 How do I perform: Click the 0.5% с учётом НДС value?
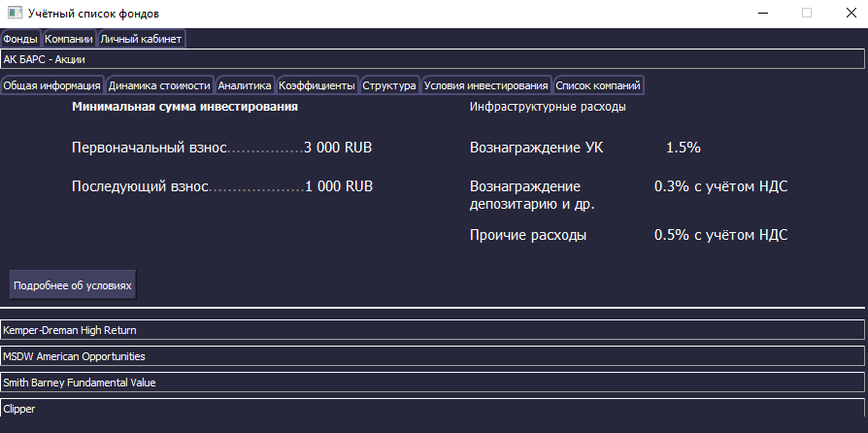click(x=721, y=235)
